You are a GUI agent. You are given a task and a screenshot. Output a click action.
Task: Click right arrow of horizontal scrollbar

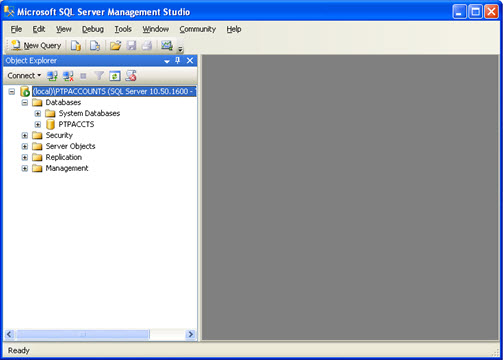(x=190, y=334)
